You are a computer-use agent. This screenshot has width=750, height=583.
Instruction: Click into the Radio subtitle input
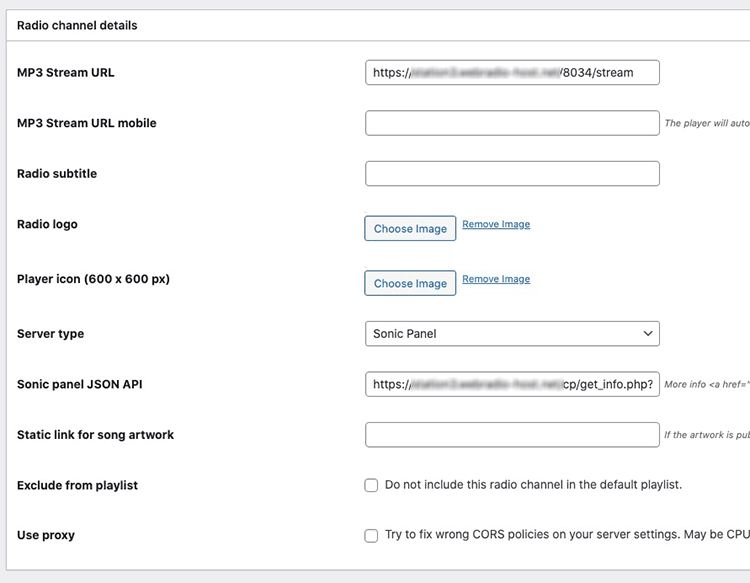[512, 173]
